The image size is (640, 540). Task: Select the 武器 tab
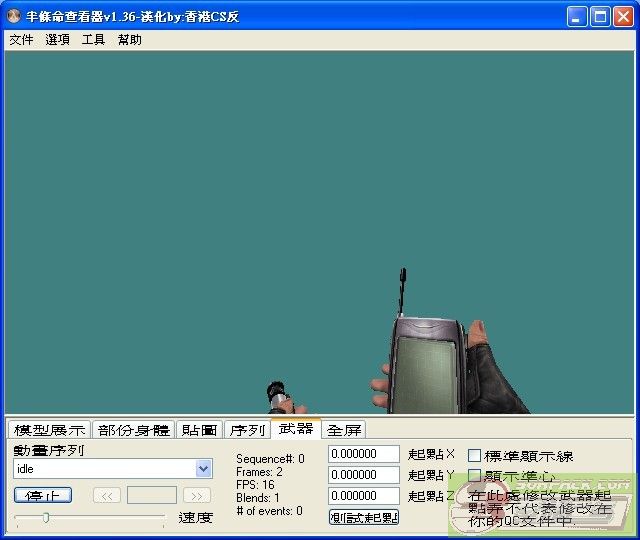point(296,428)
